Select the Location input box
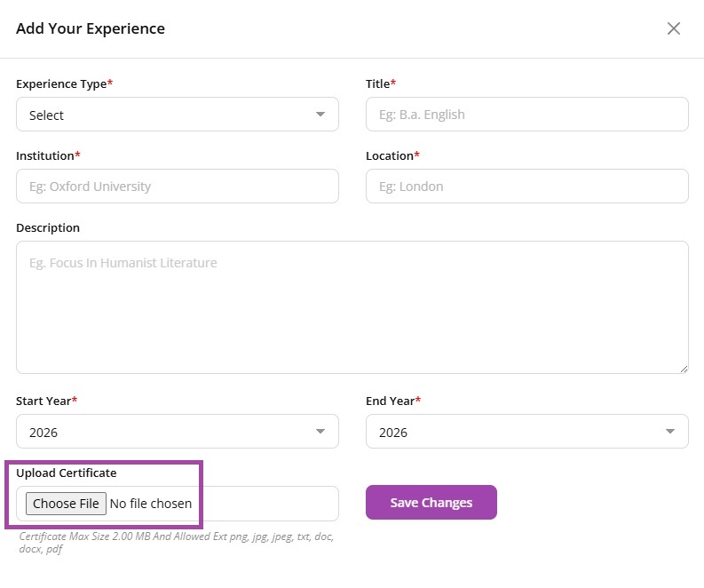The height and width of the screenshot is (588, 704). (526, 187)
